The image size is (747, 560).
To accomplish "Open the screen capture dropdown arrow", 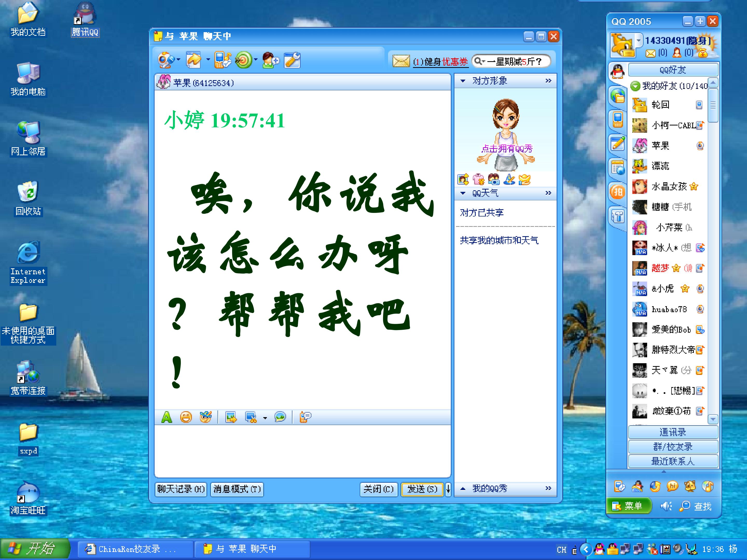I will [265, 418].
